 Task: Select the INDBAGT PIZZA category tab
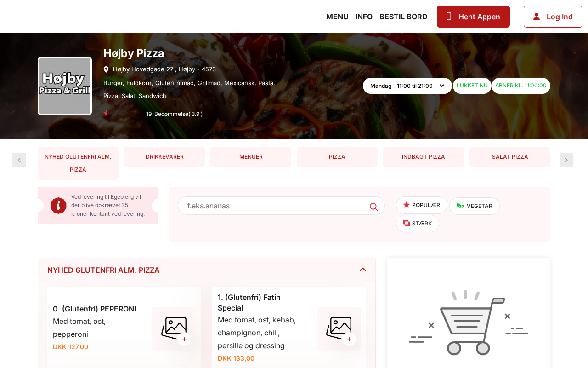(424, 157)
